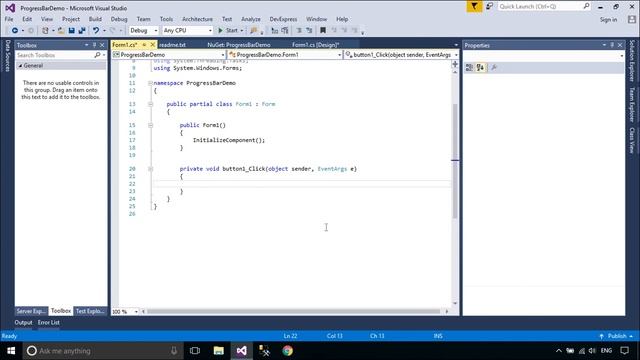Click the Visual Studio taskbar icon
This screenshot has height=360, width=640.
242,351
